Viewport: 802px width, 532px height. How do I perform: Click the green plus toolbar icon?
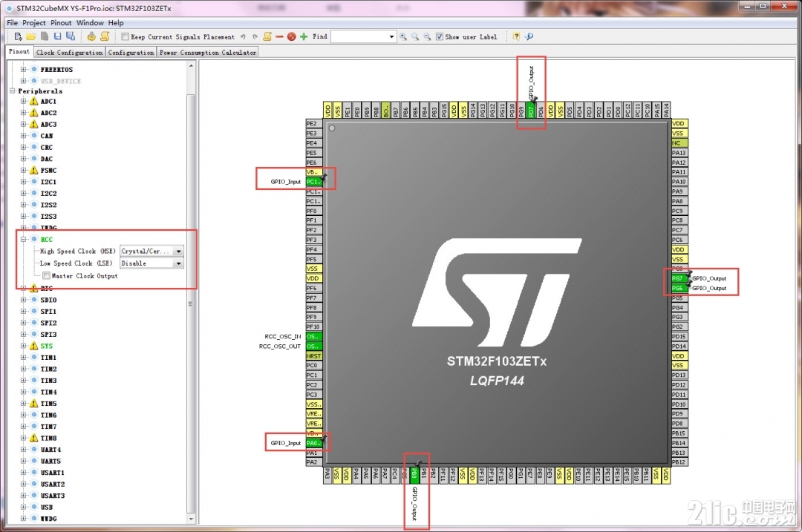[x=304, y=37]
